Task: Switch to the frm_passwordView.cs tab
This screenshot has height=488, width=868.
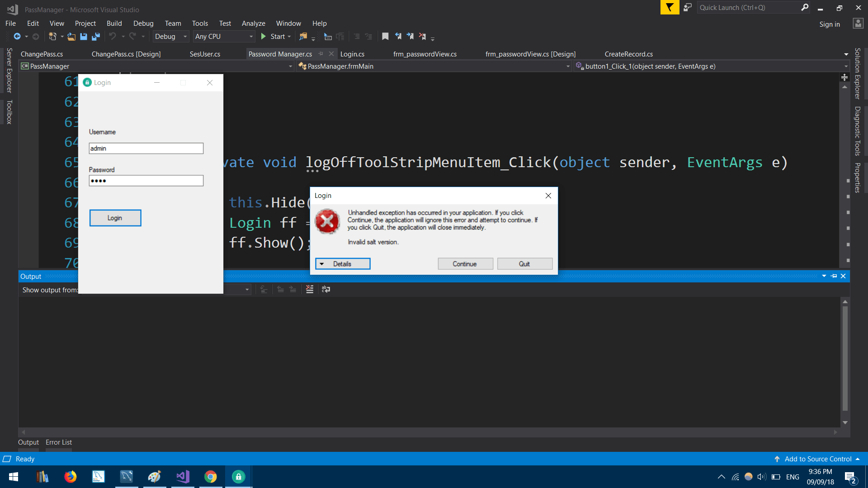Action: [x=425, y=54]
